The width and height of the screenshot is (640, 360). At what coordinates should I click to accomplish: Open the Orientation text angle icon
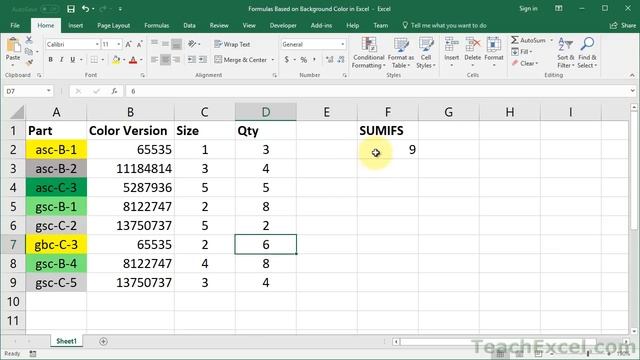[x=192, y=44]
